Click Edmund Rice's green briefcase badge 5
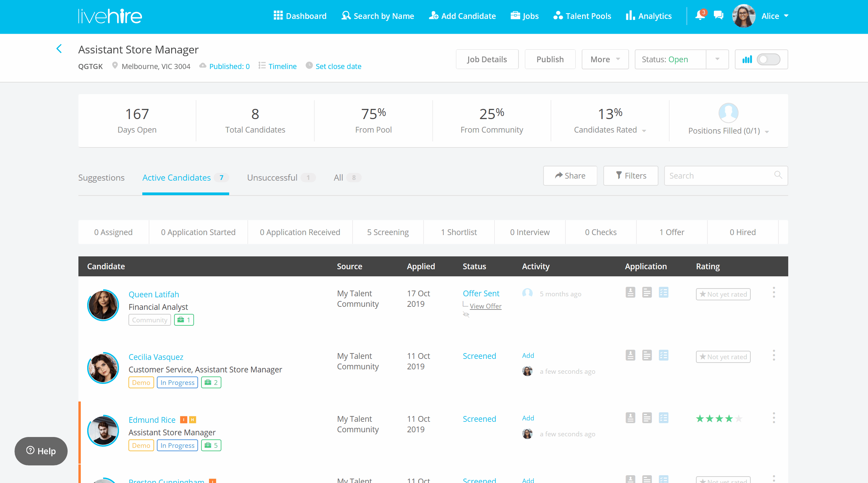The image size is (868, 483). [211, 445]
